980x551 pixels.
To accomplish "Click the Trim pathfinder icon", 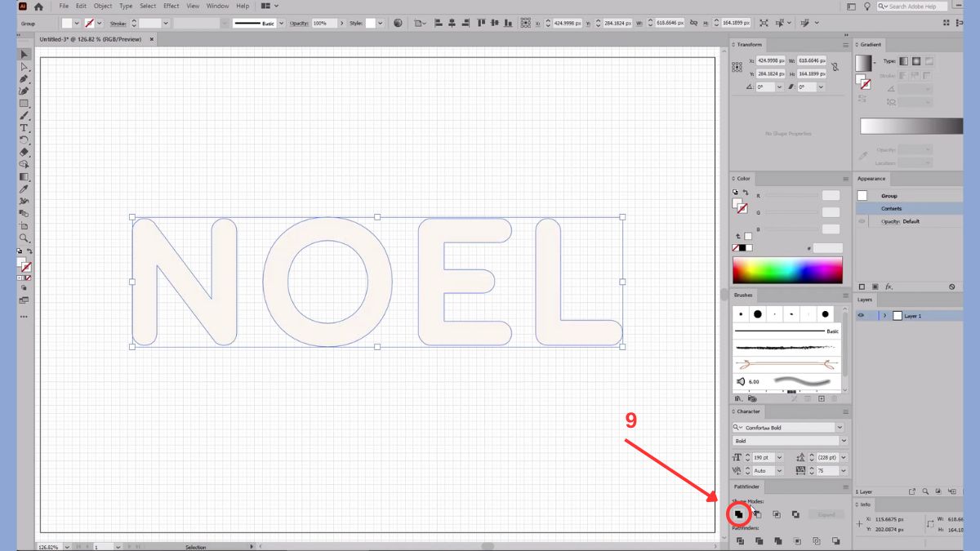I will [x=759, y=540].
